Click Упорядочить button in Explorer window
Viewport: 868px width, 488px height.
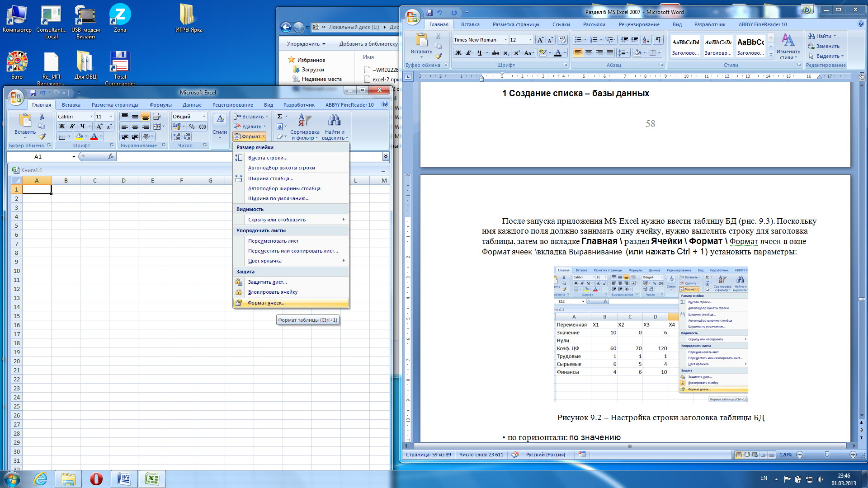point(306,44)
